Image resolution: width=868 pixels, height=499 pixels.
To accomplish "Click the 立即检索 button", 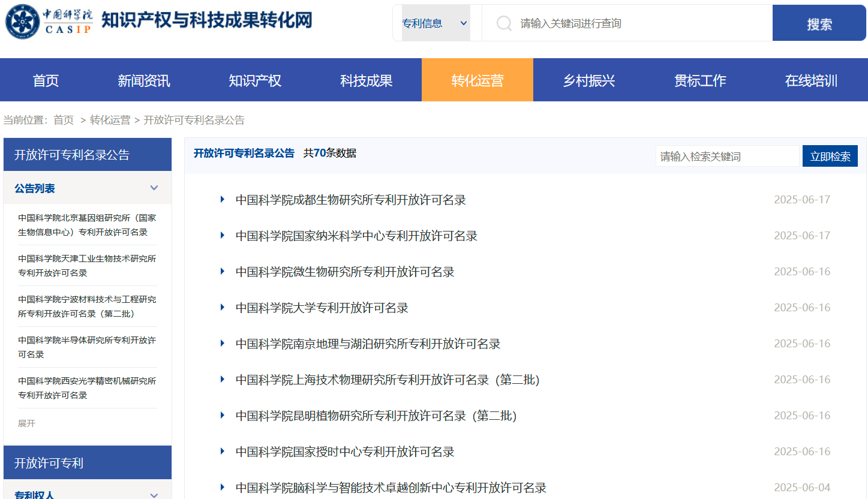I will 830,156.
